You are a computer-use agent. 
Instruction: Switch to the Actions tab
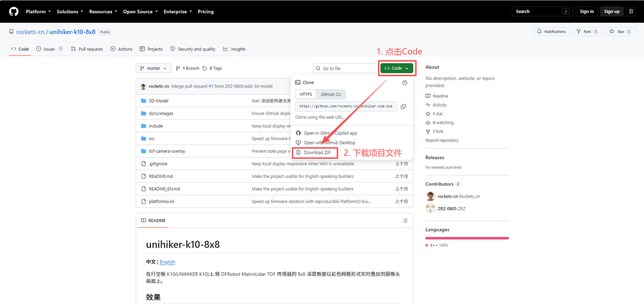pos(121,49)
